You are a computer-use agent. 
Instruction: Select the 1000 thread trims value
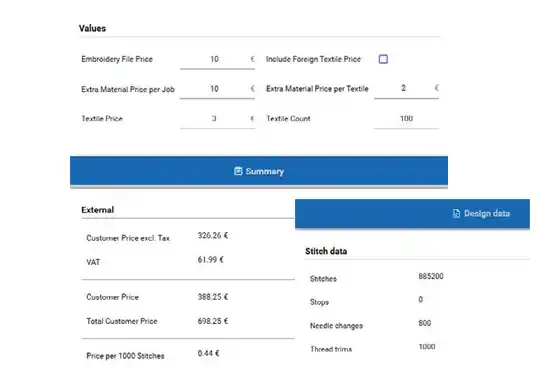tap(427, 347)
